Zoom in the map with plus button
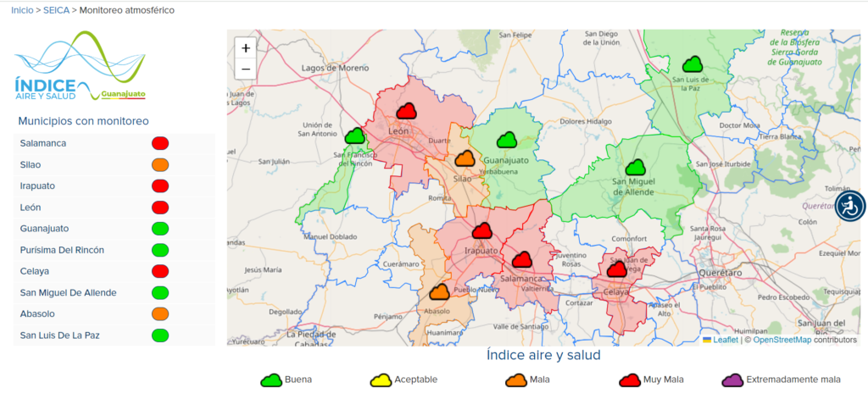The image size is (868, 399). [x=246, y=48]
